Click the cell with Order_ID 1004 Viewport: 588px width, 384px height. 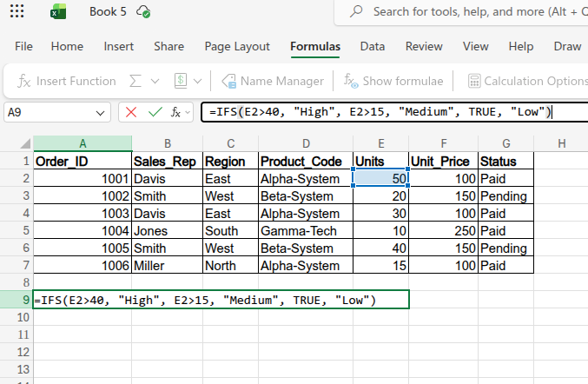[83, 230]
